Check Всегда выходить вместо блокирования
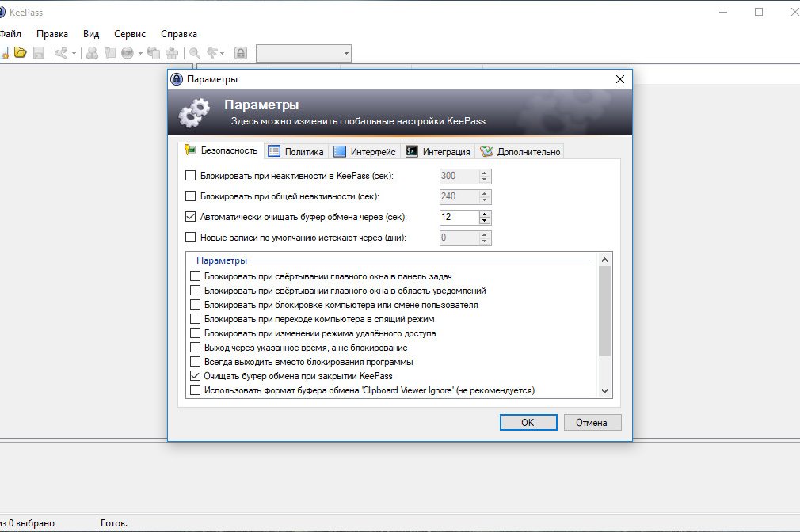This screenshot has width=800, height=532. tap(195, 362)
